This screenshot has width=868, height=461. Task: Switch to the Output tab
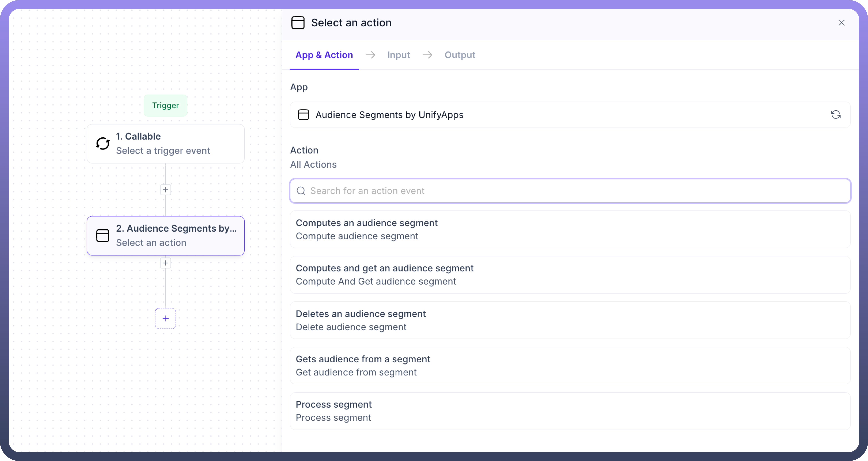coord(460,55)
